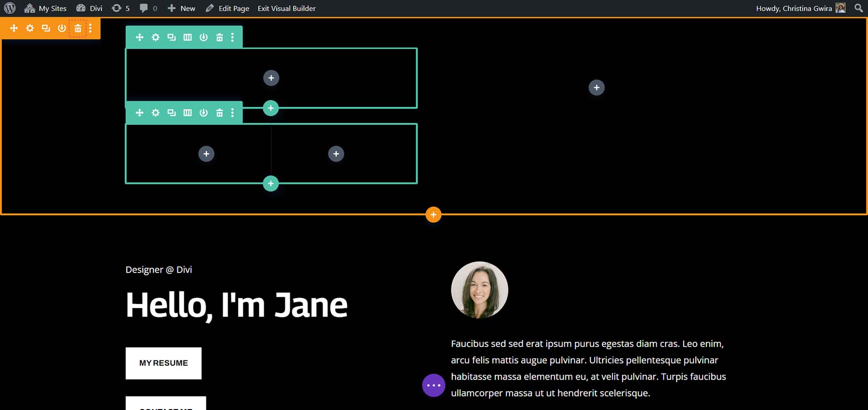Open orange section settings gear

pos(30,28)
